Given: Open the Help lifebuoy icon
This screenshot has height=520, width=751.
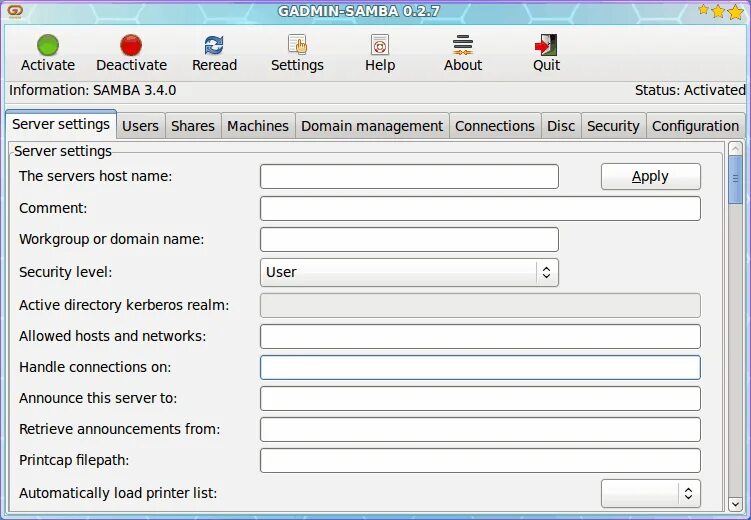Looking at the screenshot, I should pyautogui.click(x=380, y=45).
